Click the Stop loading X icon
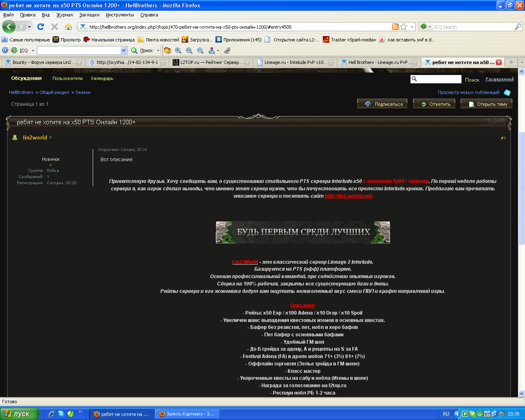This screenshot has width=525, height=420. 55,27
